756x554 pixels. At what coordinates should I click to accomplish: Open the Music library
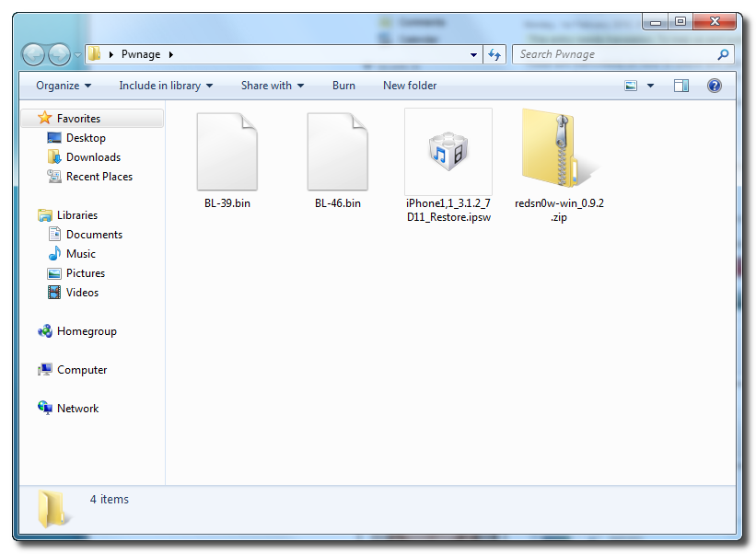pyautogui.click(x=81, y=253)
